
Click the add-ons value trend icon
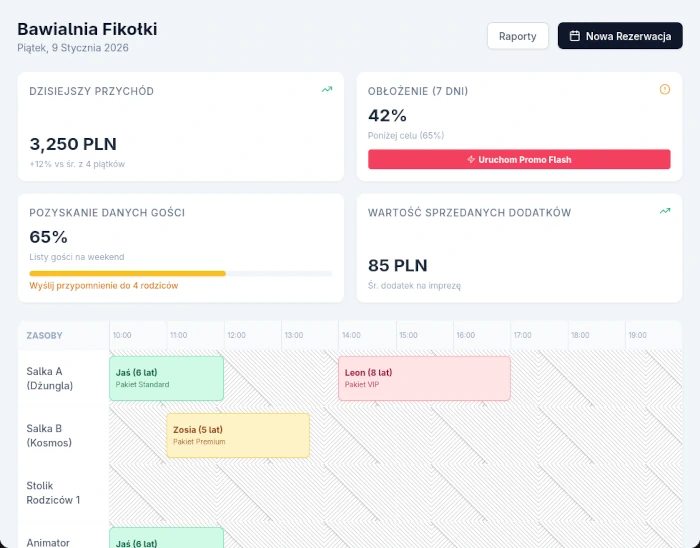[x=665, y=211]
